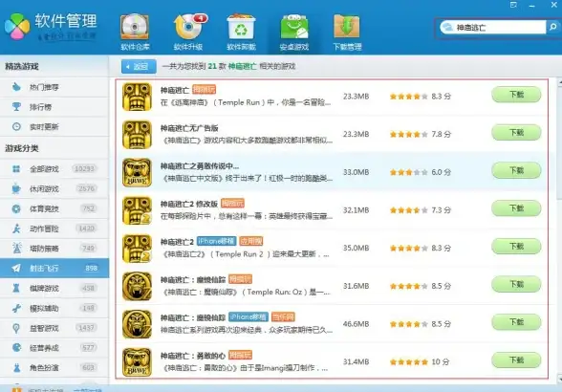Click the 排行榜 trophy icon
Screen dimensions: 562x392
16,106
